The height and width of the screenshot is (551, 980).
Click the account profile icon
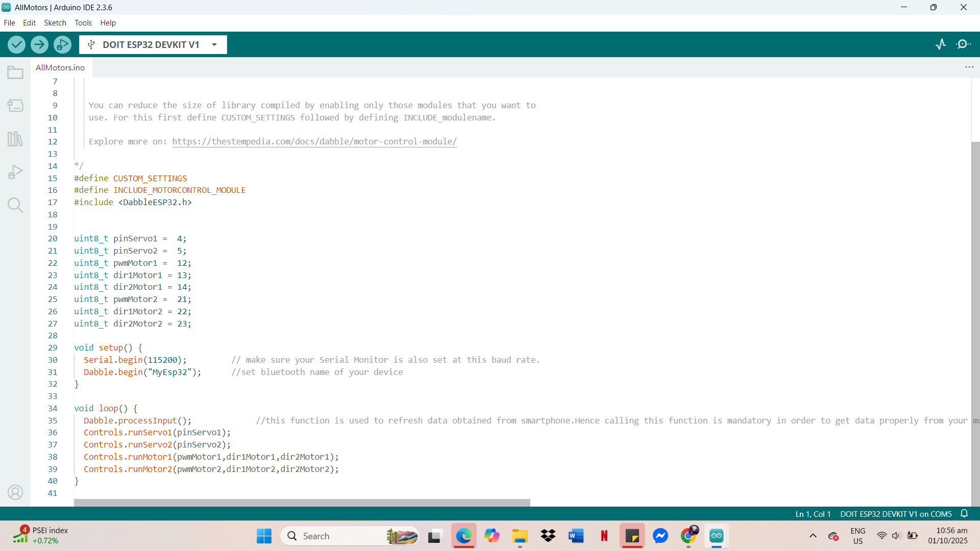click(15, 492)
